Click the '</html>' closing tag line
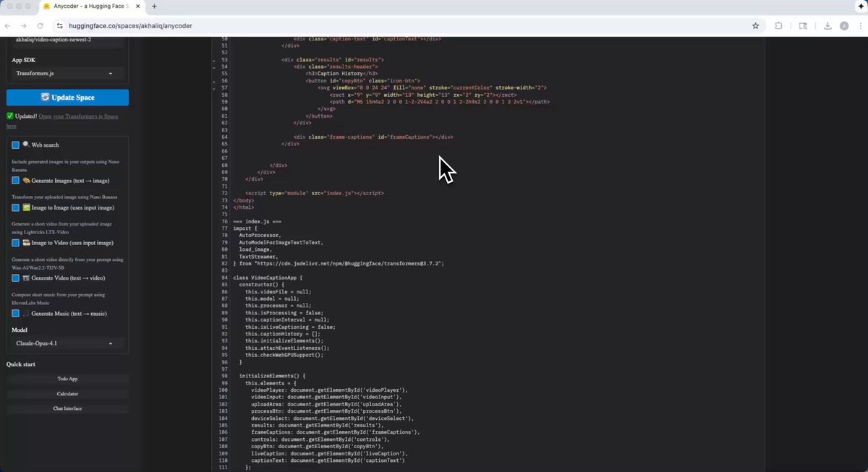868x472 pixels. tap(244, 207)
